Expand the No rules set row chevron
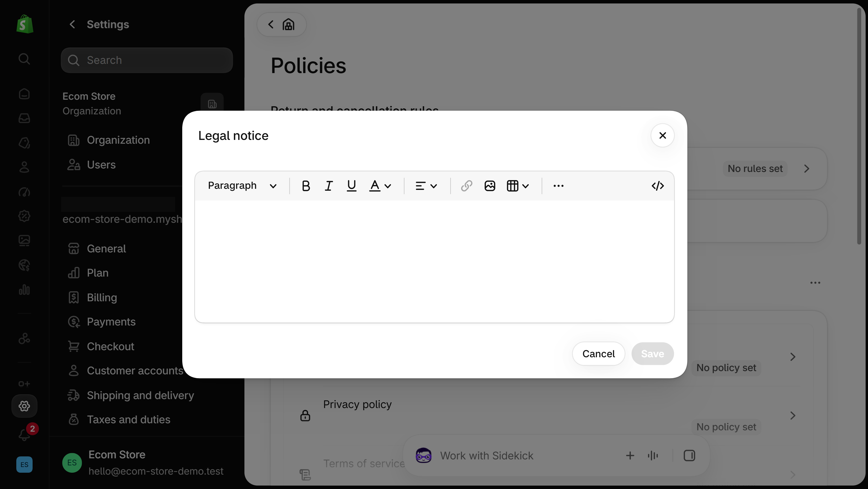 click(807, 168)
